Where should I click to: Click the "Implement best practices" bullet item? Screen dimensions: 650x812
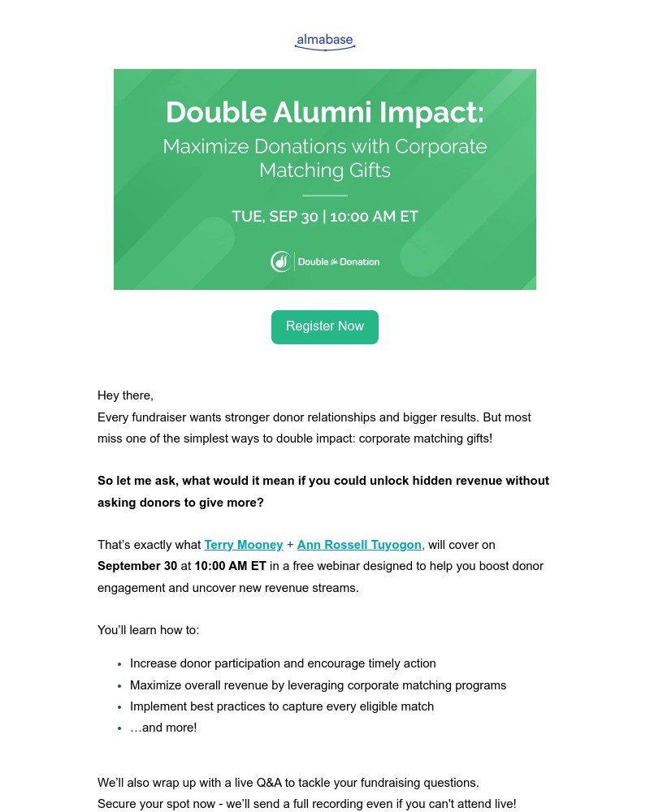point(282,706)
